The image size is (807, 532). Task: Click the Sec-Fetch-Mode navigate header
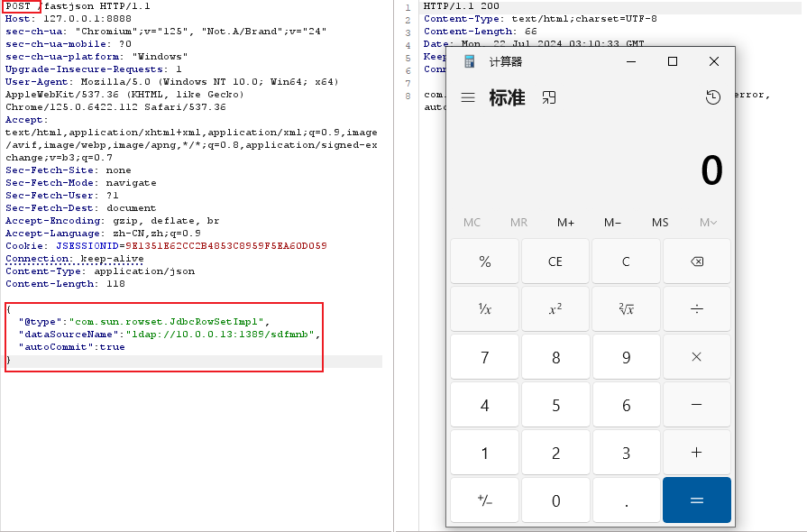(x=80, y=183)
